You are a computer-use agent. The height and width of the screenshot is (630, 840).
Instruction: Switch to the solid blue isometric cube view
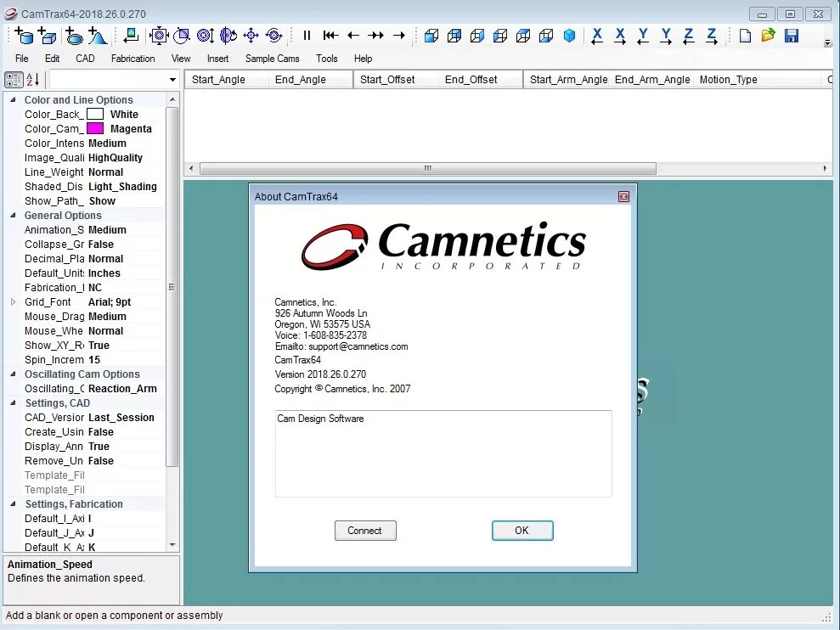pyautogui.click(x=569, y=36)
